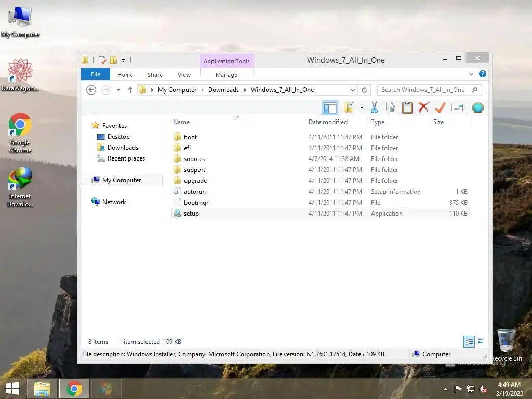Open the folder options dropdown arrow
The height and width of the screenshot is (399, 532).
pyautogui.click(x=362, y=108)
